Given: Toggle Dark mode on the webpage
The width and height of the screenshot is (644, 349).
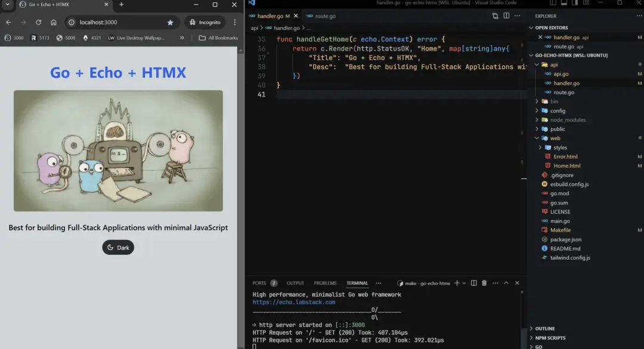Looking at the screenshot, I should coord(117,247).
